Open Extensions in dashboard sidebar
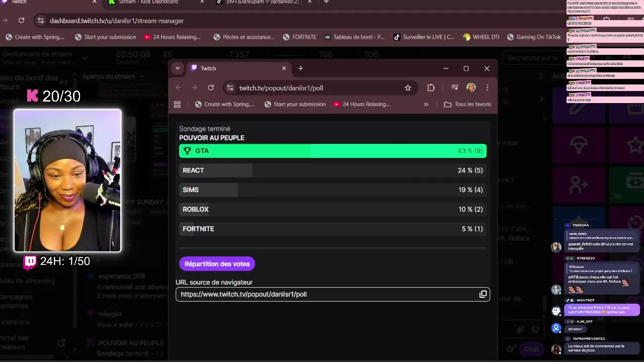The width and height of the screenshot is (644, 362). click(x=15, y=322)
